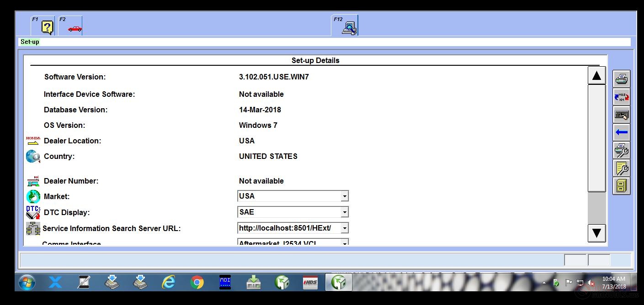Launch the HDS application from the taskbar
This screenshot has height=305, width=644.
coord(310,282)
